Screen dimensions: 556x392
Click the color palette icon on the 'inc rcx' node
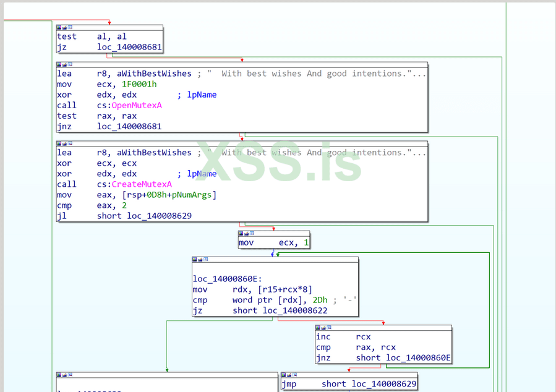coord(318,328)
